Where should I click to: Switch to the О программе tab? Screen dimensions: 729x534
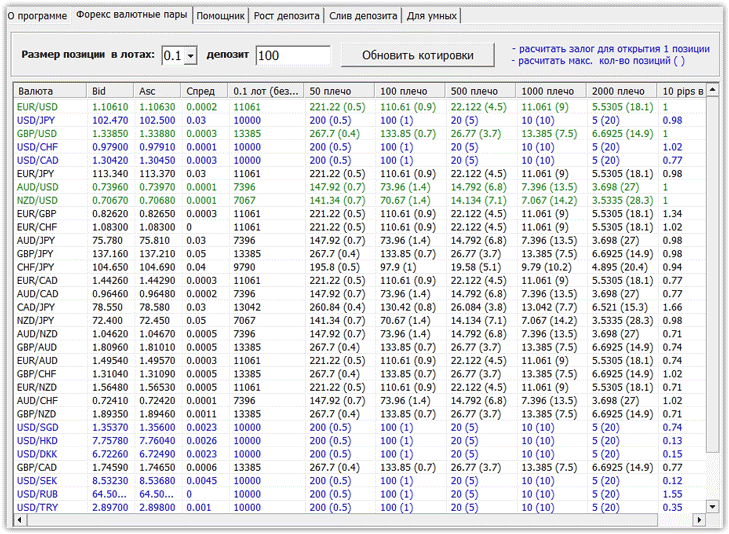pyautogui.click(x=36, y=16)
